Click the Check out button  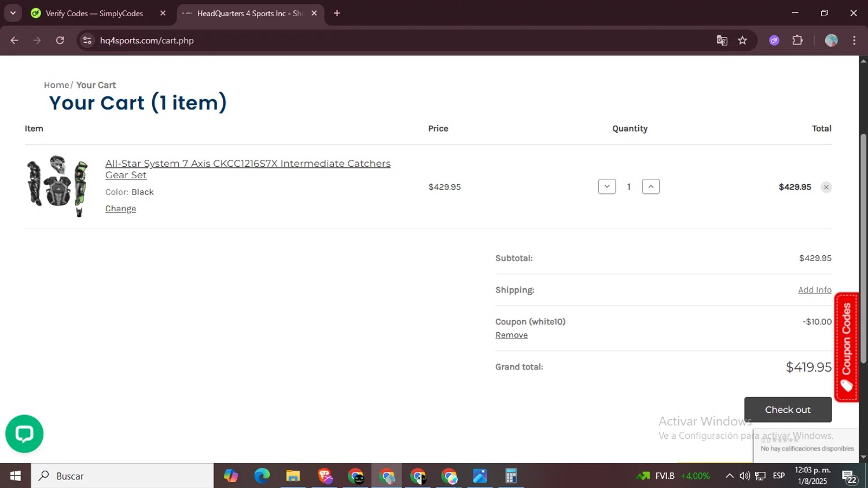pyautogui.click(x=788, y=410)
